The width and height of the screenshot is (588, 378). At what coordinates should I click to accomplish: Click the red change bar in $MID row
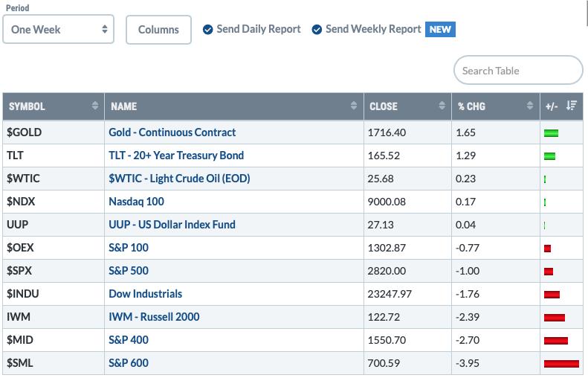click(556, 341)
